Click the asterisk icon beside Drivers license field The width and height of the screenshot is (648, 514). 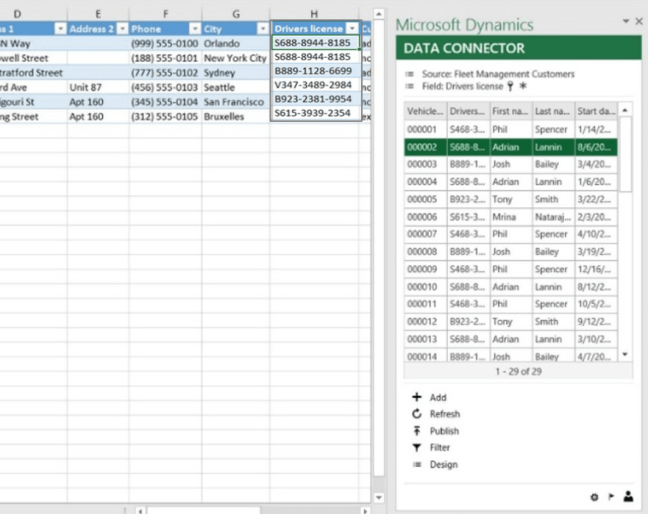[x=523, y=86]
